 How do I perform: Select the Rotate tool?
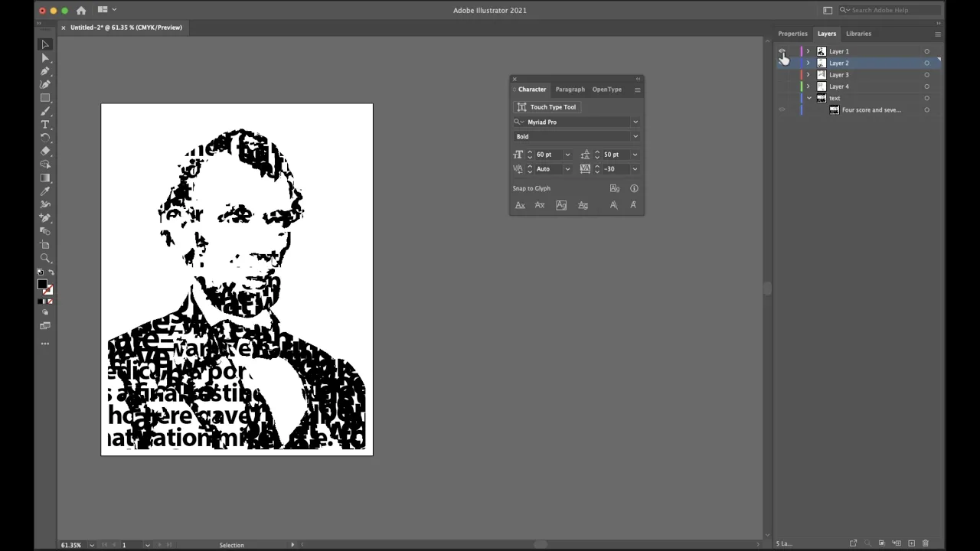coord(45,138)
